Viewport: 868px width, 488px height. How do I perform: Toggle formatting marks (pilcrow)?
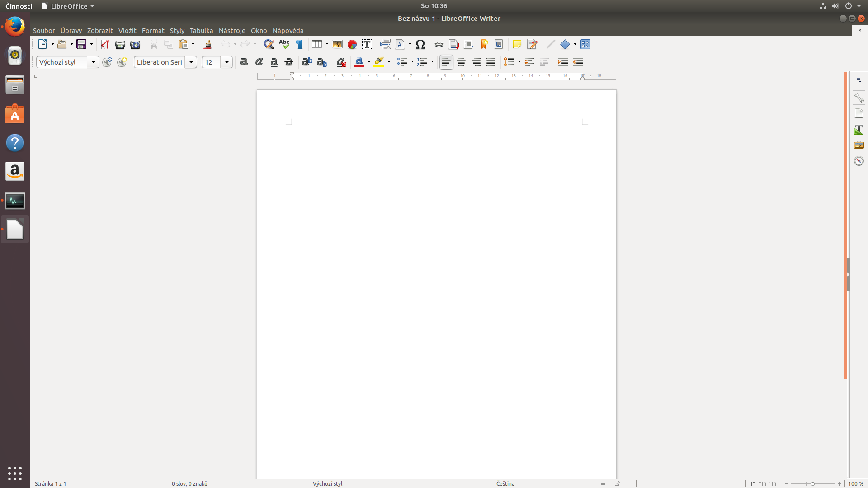point(299,44)
